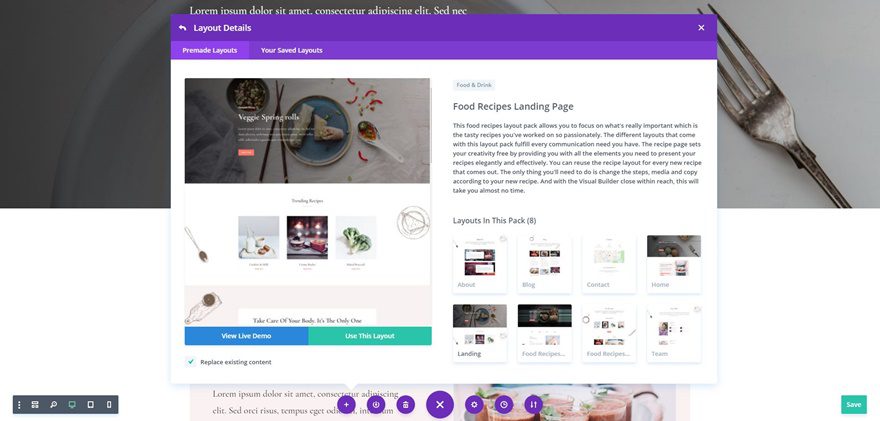This screenshot has width=880, height=421.
Task: Click the large layout preview image
Action: [x=307, y=202]
